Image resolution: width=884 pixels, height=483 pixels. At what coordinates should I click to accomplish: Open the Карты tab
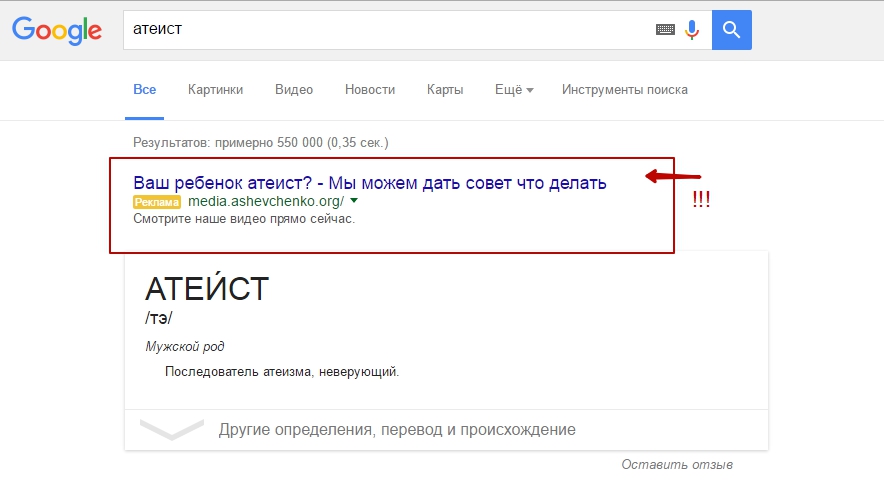coord(445,90)
